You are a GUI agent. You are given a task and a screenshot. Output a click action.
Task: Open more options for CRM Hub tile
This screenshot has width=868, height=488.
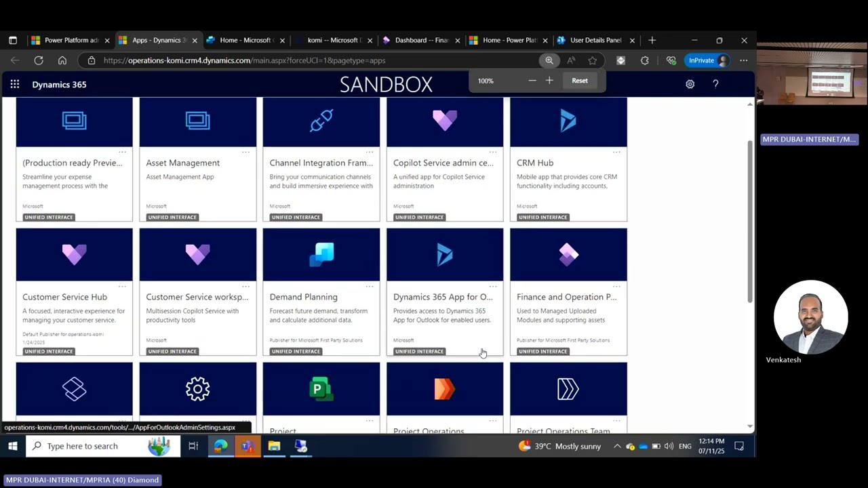coord(616,152)
